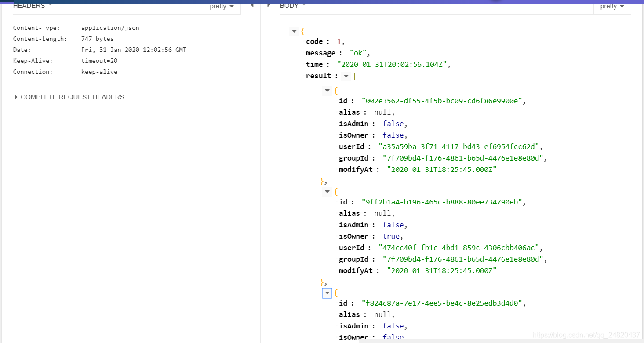644x343 pixels.
Task: Expand COMPLETE REQUEST HEADERS section
Action: coord(69,97)
